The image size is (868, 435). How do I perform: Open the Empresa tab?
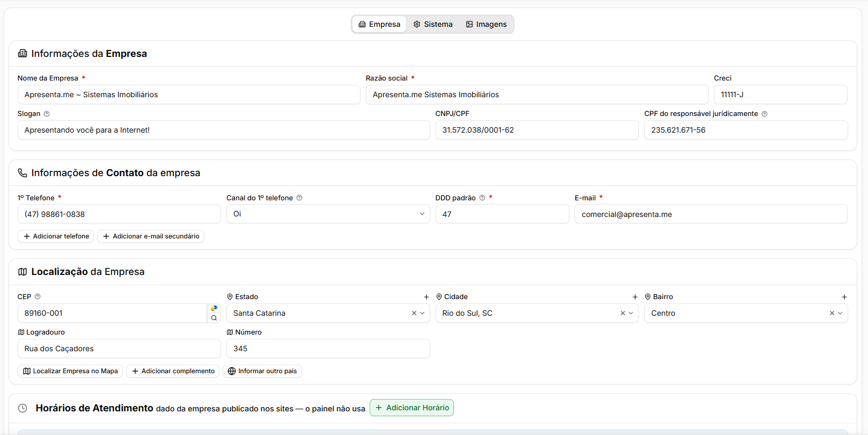379,24
